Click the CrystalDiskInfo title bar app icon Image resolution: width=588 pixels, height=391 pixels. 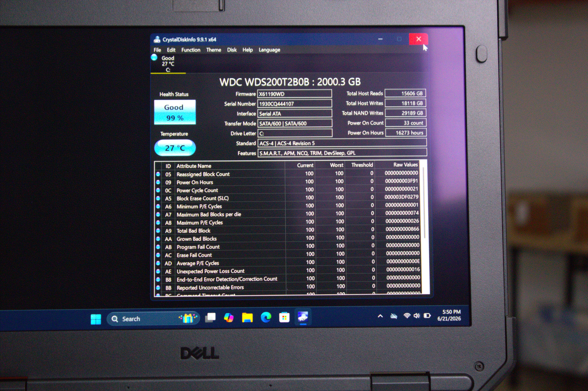point(157,39)
